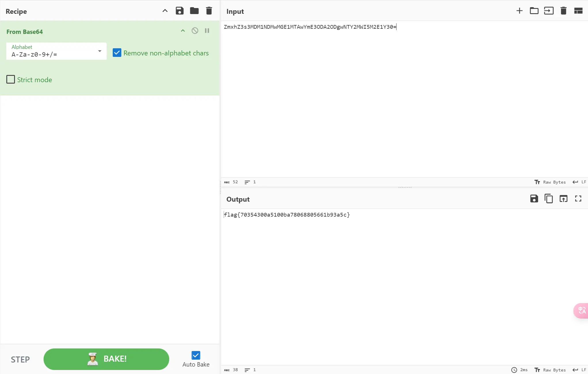588x374 pixels.
Task: Toggle the Auto Bake checkbox
Action: click(x=196, y=355)
